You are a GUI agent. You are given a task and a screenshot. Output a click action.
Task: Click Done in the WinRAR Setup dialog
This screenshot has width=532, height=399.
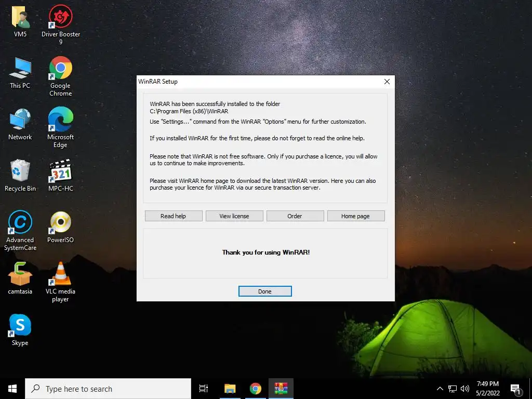tap(265, 291)
